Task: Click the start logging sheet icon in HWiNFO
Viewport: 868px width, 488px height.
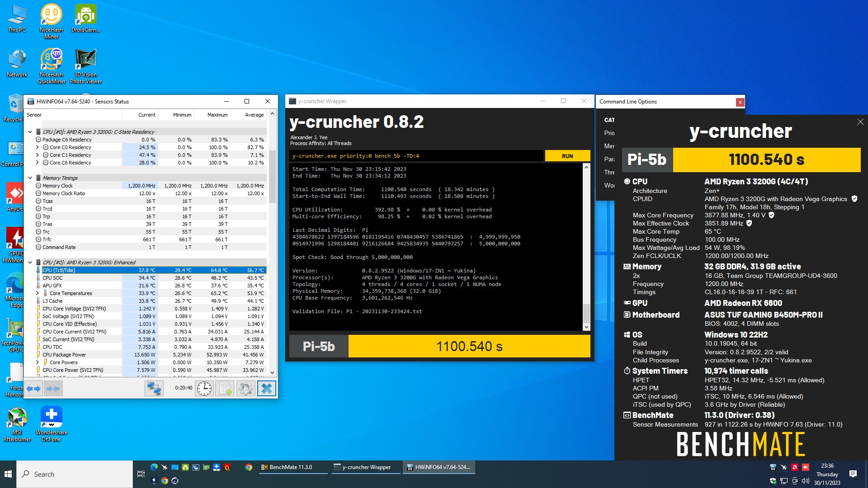Action: tap(225, 389)
